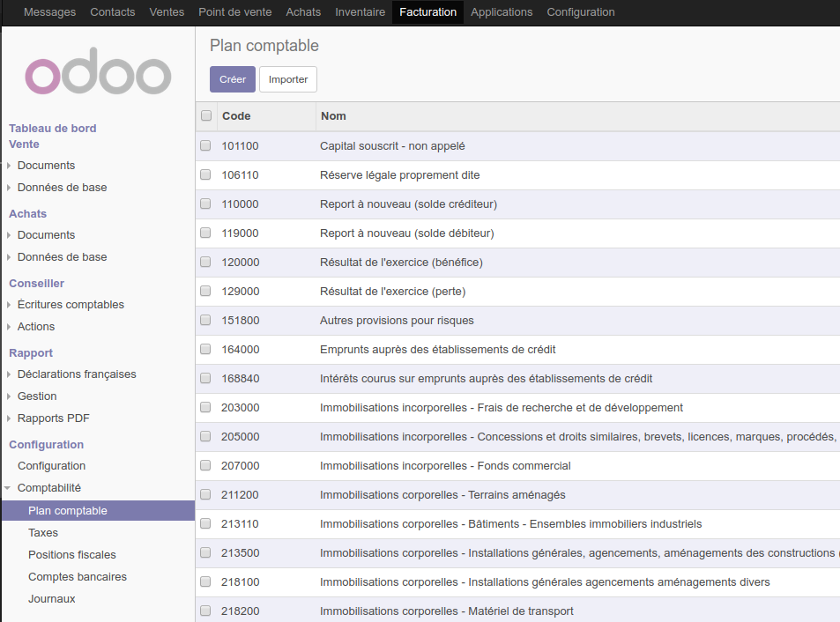Open Journaux in the sidebar
The image size is (840, 622).
pos(52,599)
